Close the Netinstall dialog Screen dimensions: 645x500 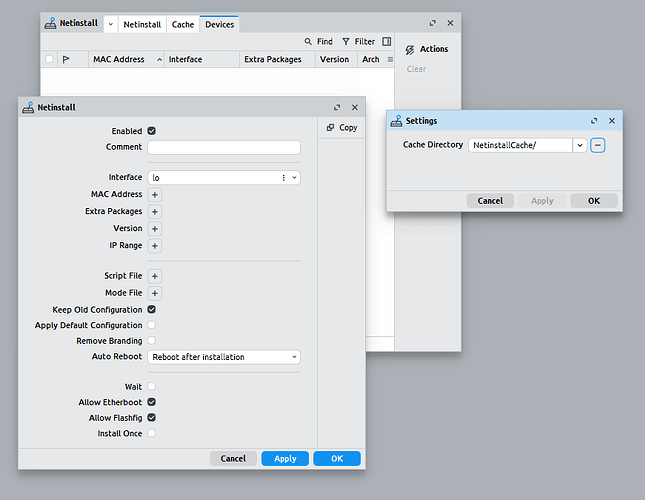click(355, 107)
